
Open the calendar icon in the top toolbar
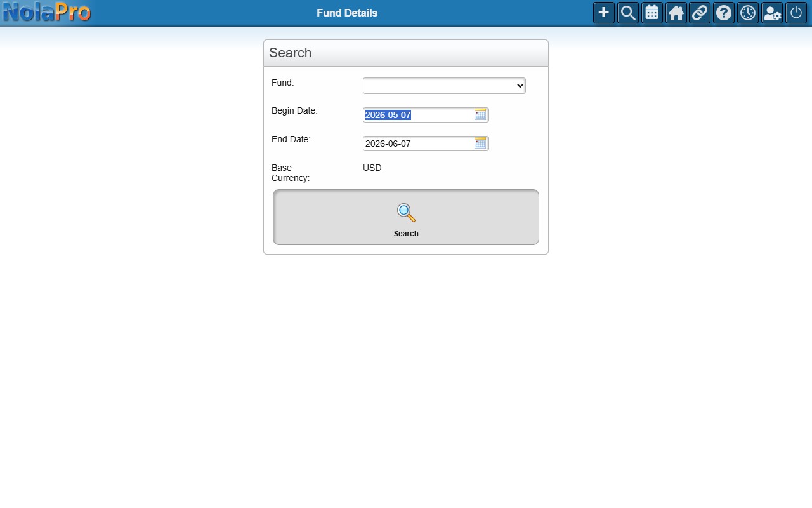click(x=652, y=13)
